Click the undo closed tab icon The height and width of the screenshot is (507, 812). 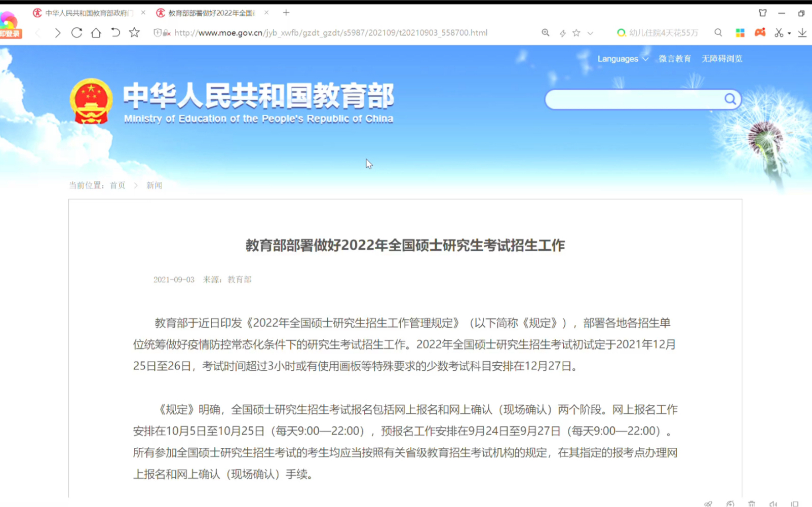[116, 33]
